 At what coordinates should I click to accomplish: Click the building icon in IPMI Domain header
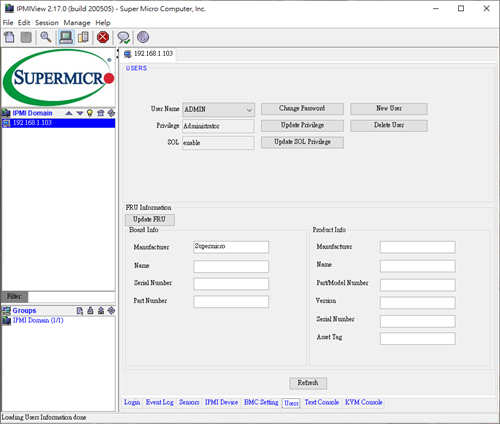[x=101, y=113]
